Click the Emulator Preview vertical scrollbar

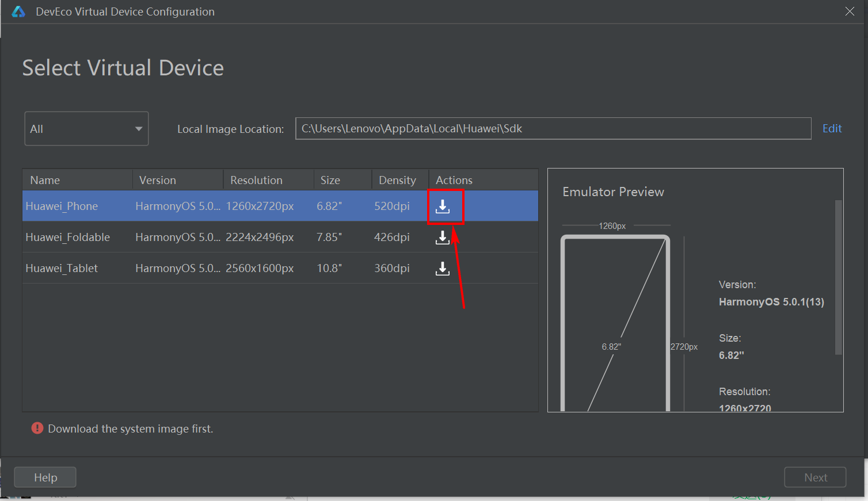tap(838, 276)
